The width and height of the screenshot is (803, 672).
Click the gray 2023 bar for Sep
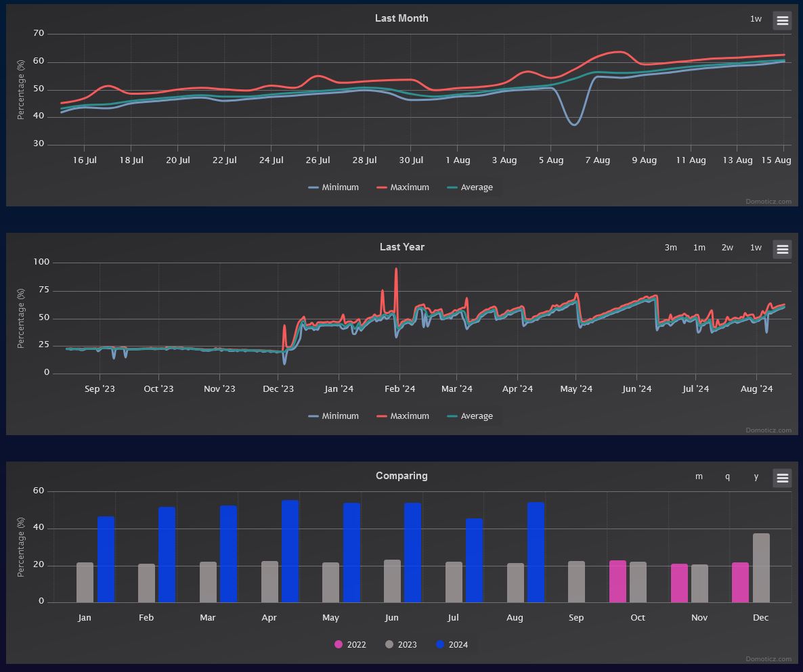coord(576,582)
